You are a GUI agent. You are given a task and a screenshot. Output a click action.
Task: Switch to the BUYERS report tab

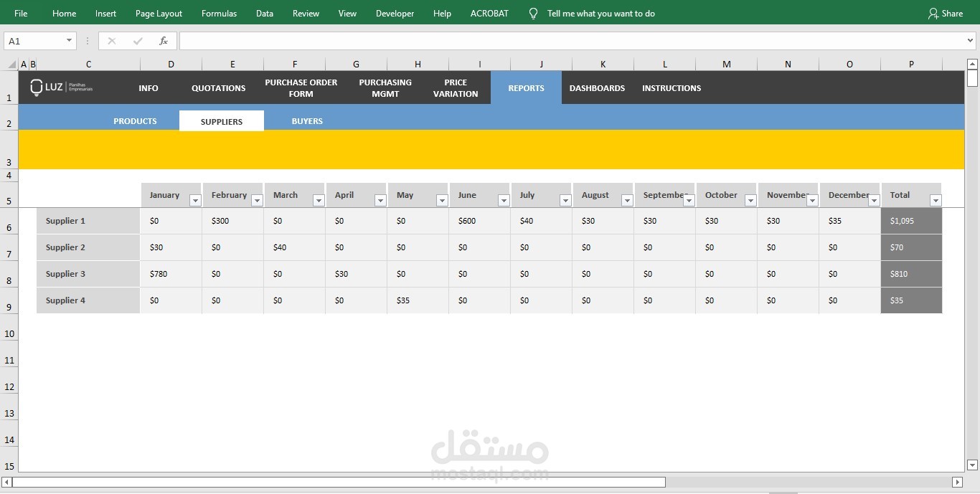(x=307, y=121)
